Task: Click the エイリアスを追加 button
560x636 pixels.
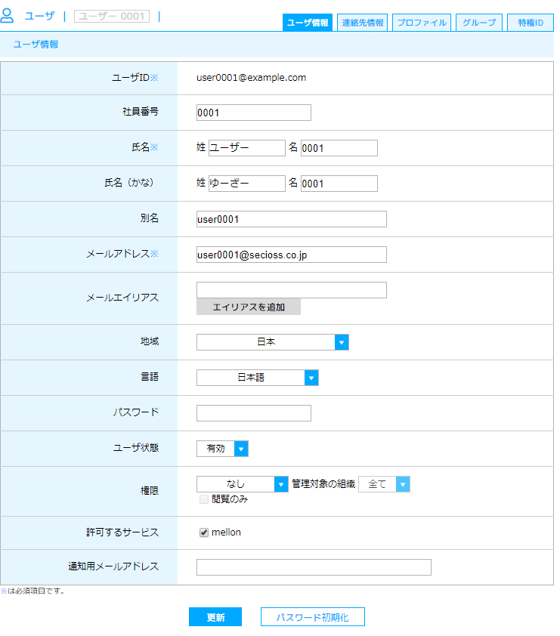Action: [249, 307]
